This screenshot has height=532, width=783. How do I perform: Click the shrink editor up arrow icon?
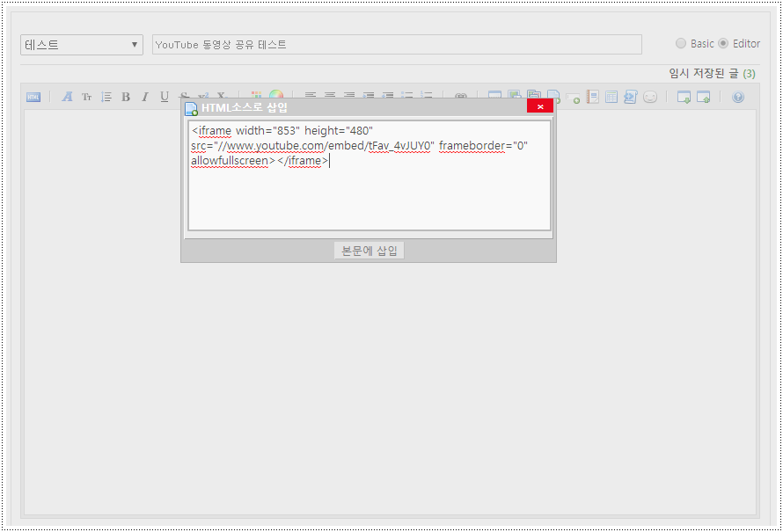click(704, 98)
